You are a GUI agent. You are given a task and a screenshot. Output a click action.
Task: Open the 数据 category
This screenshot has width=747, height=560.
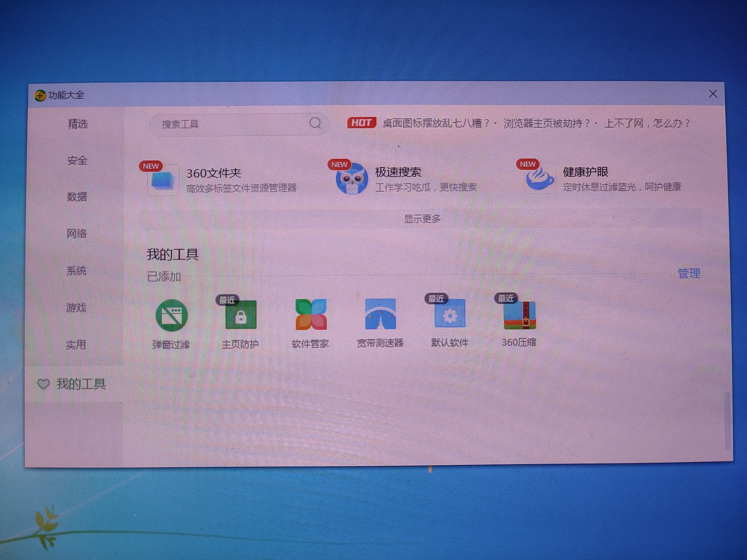(77, 196)
